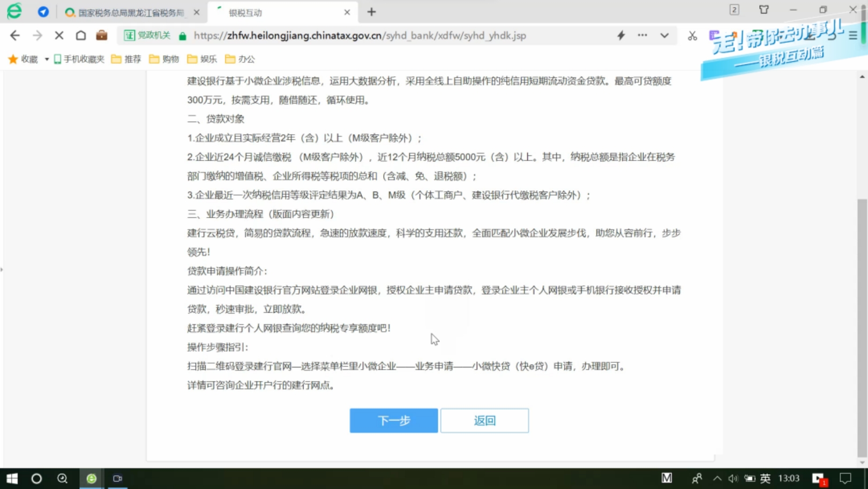
Task: Click the page vertical scrollbar
Action: [x=862, y=322]
